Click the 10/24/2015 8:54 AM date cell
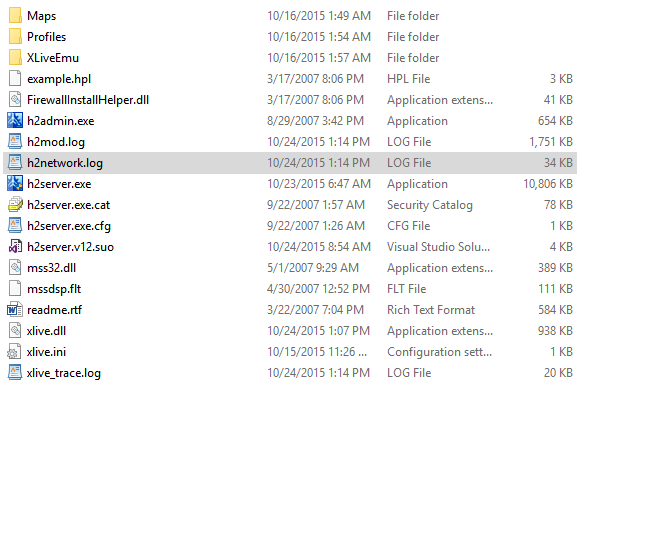 click(319, 247)
